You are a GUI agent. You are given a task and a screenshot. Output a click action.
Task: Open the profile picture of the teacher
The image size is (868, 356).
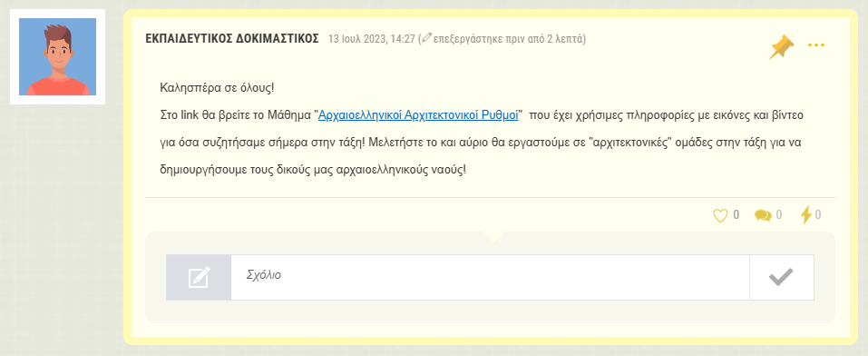click(x=57, y=56)
